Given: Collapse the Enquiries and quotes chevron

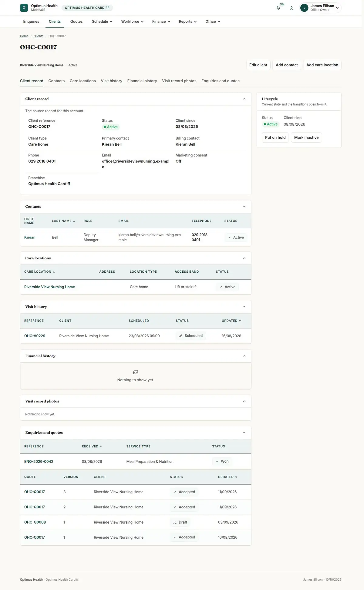Looking at the screenshot, I should tap(244, 433).
